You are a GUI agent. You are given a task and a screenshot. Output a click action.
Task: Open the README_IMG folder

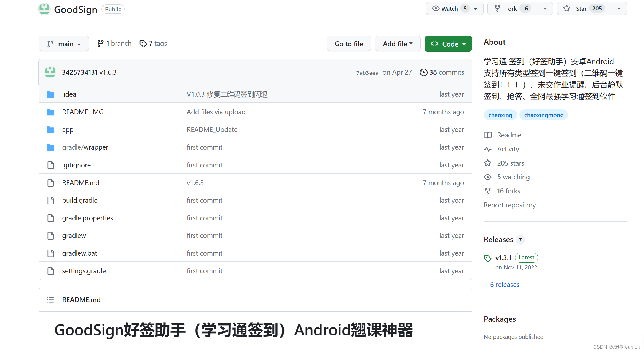[83, 112]
